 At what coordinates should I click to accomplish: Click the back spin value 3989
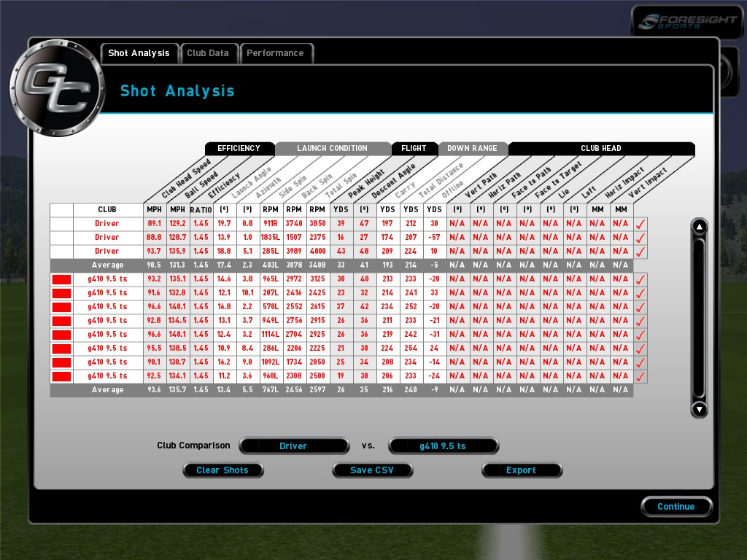[x=294, y=252]
